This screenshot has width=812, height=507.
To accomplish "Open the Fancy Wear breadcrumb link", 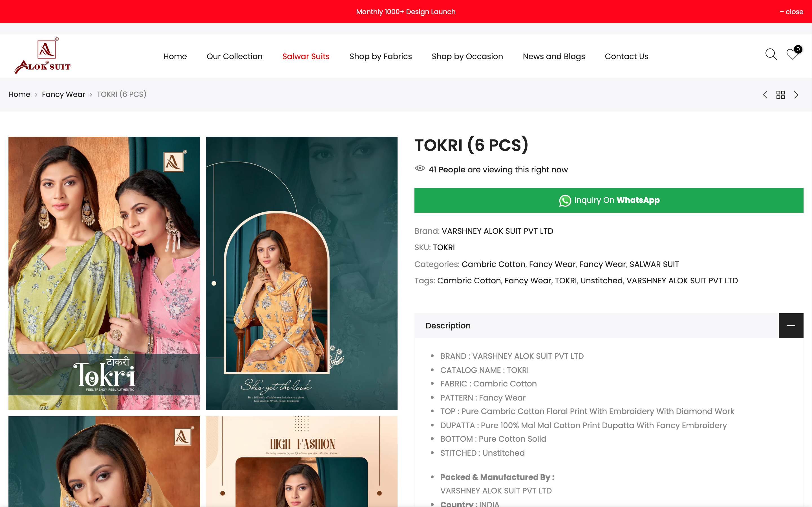I will 63,94.
